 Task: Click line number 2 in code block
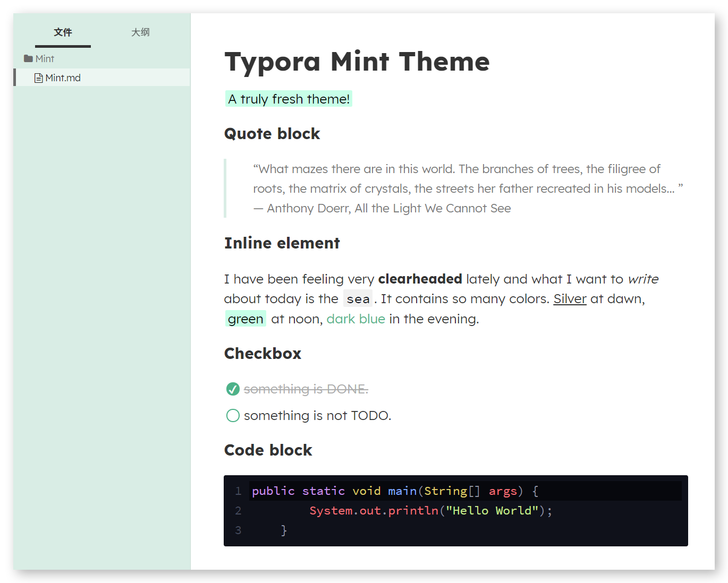click(x=238, y=510)
